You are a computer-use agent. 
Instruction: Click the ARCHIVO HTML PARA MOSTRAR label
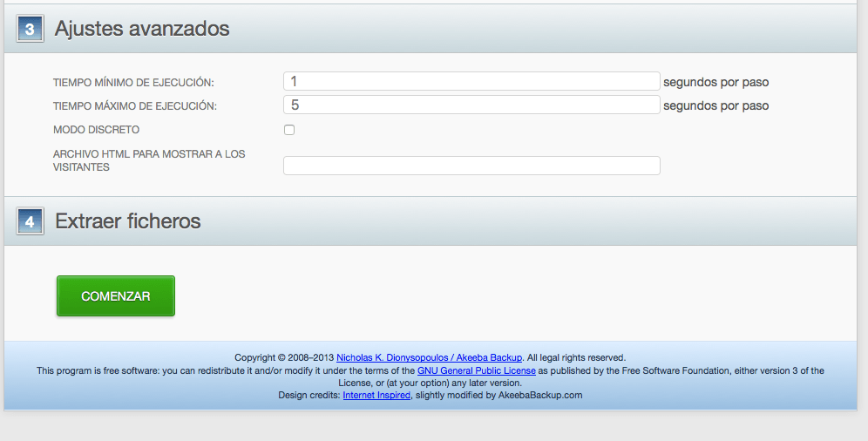click(x=149, y=160)
